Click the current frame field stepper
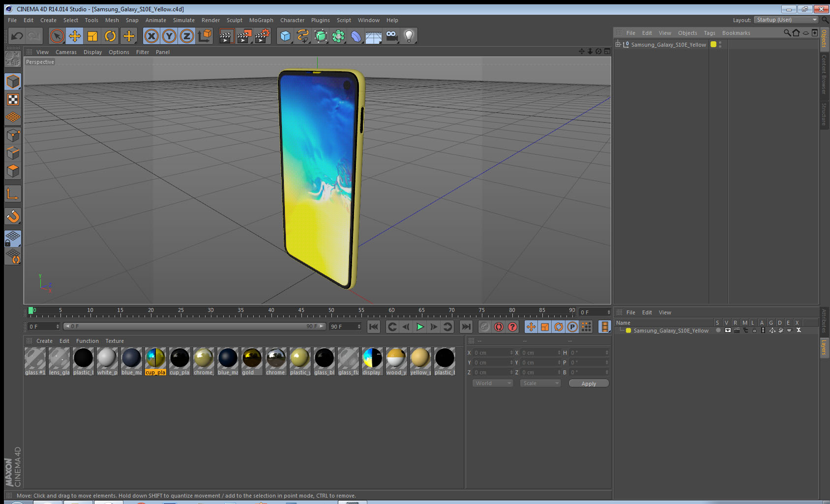Image resolution: width=830 pixels, height=504 pixels. 609,312
